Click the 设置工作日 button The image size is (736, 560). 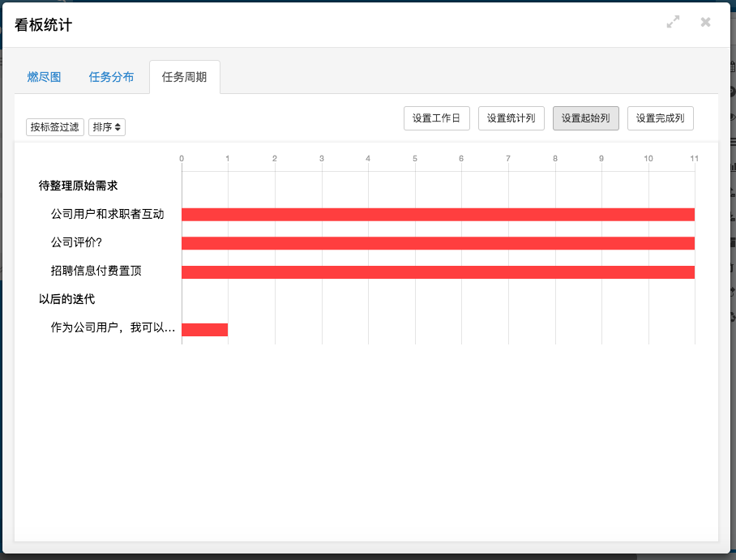[437, 118]
